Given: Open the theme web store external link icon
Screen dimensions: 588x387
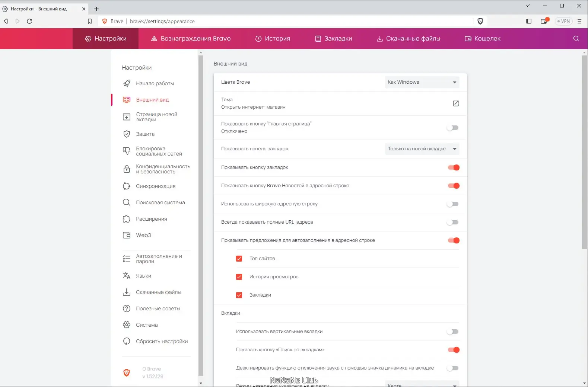Looking at the screenshot, I should point(455,103).
